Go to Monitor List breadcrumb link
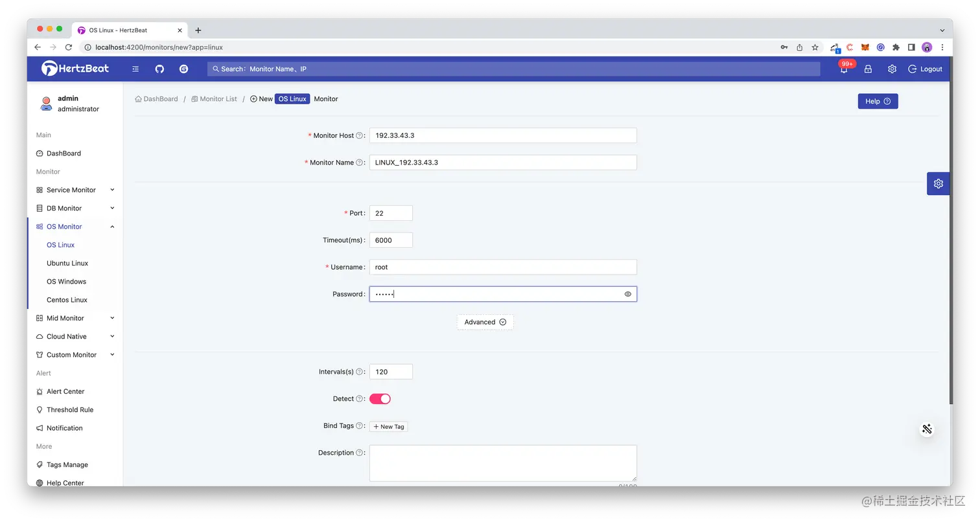 click(215, 99)
